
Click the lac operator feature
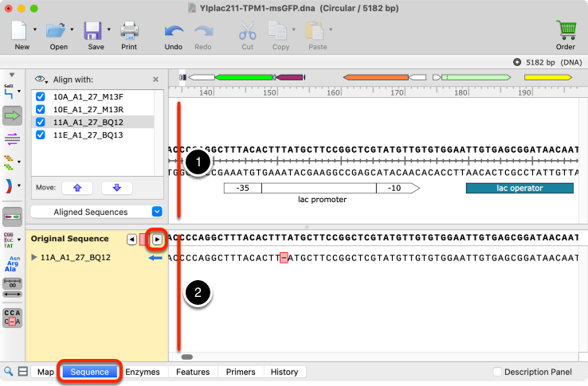tap(519, 188)
